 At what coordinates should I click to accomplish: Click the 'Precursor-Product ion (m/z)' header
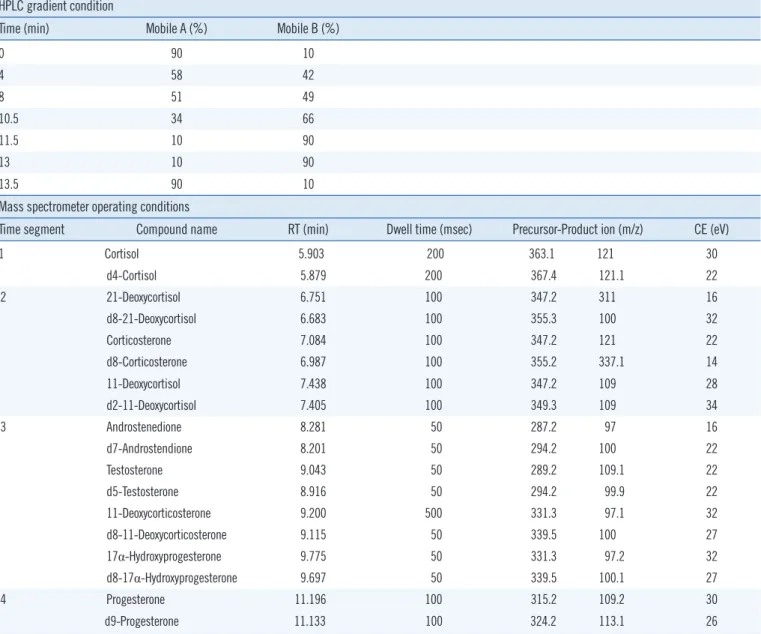click(578, 229)
